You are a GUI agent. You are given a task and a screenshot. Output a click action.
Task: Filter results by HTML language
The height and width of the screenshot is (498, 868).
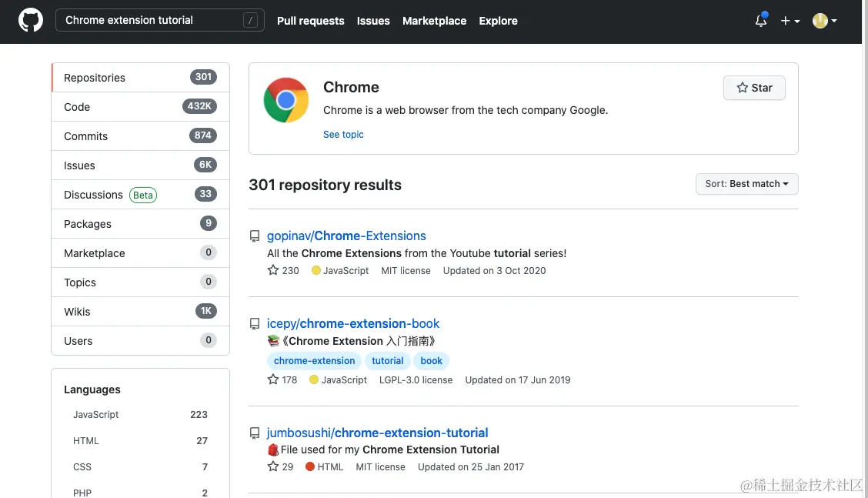point(140,441)
